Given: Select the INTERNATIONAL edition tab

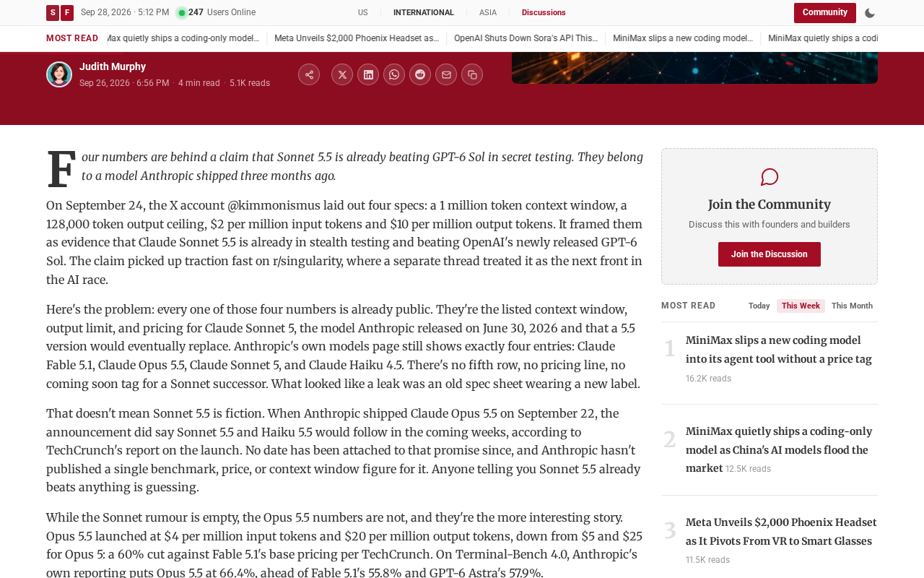Looking at the screenshot, I should pos(424,13).
